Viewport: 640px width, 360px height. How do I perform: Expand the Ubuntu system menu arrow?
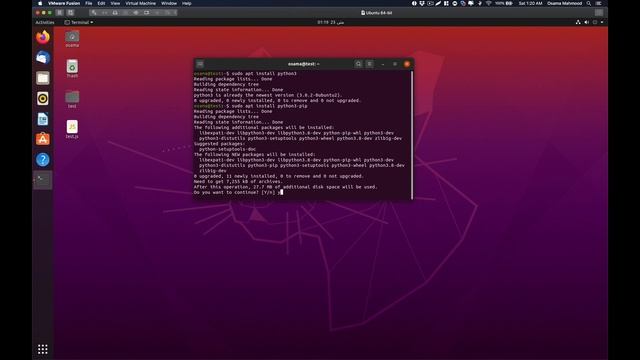click(x=602, y=22)
